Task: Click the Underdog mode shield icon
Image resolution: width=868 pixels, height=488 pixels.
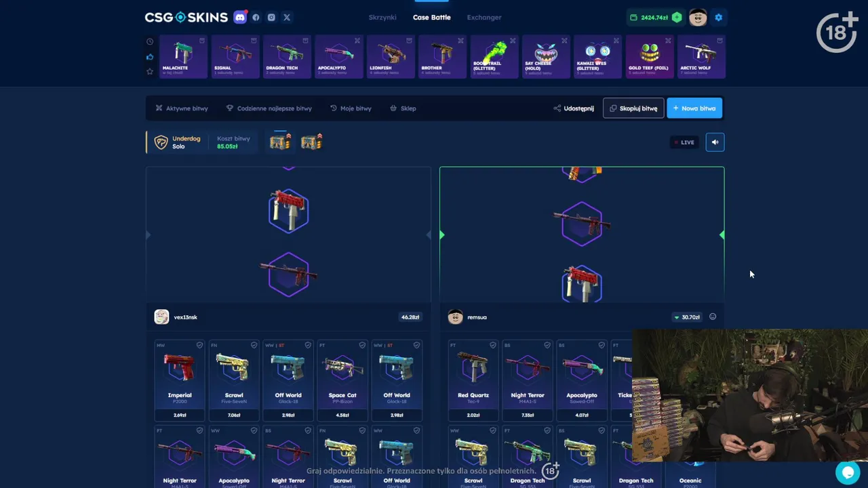Action: [161, 142]
